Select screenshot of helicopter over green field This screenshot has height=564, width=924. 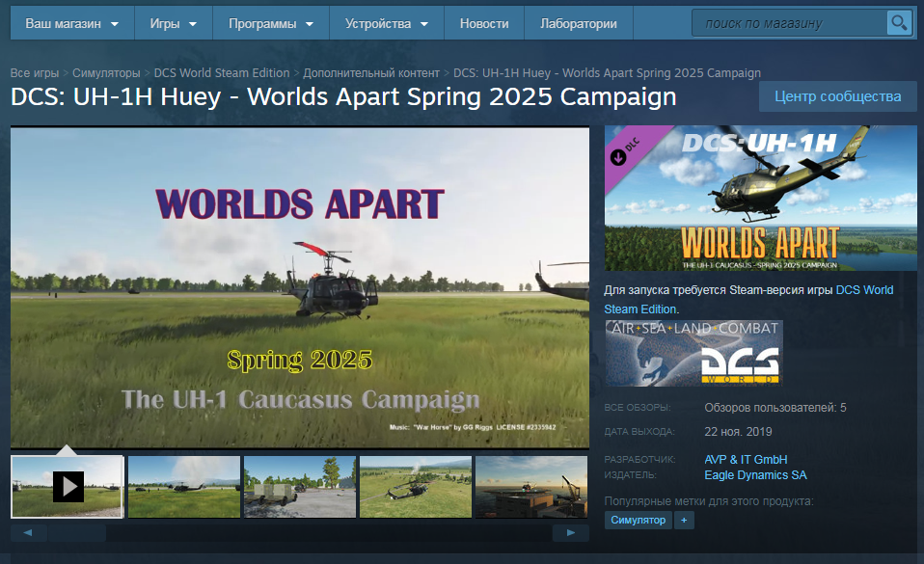click(x=416, y=487)
